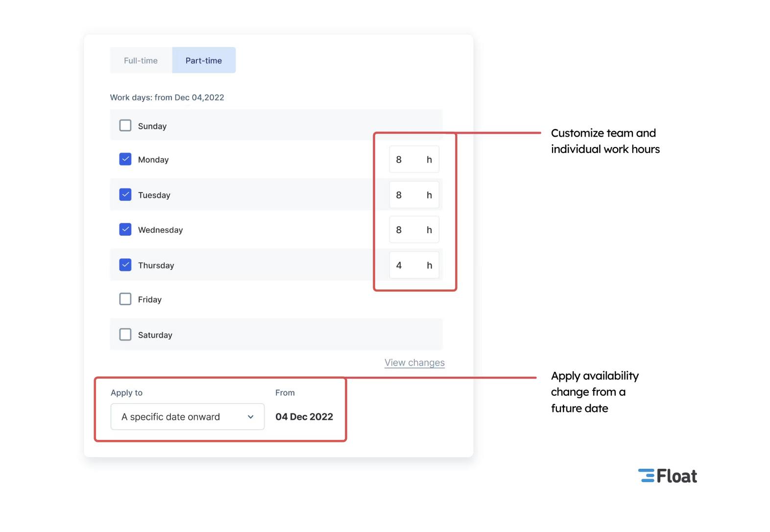Viewport: 770px width, 532px height.
Task: Click the 'Work days: from Dec 04,2022' label
Action: pos(167,97)
